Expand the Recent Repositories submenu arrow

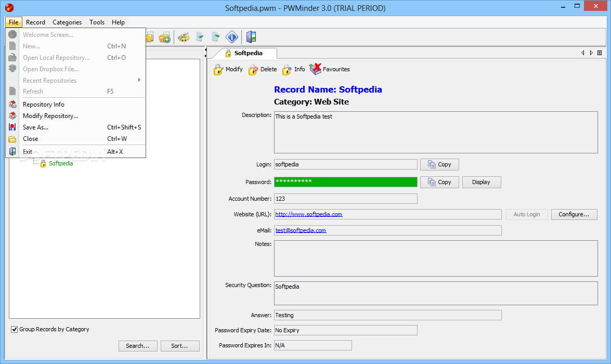[139, 80]
